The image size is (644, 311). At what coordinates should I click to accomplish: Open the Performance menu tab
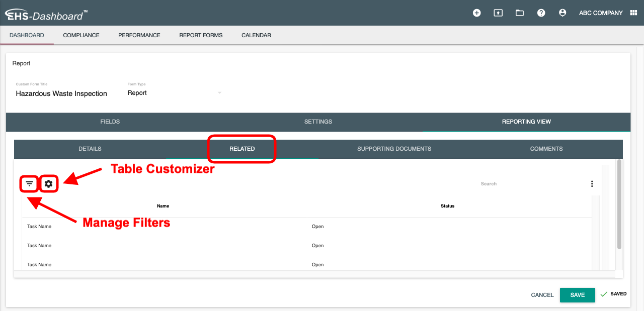(x=139, y=35)
